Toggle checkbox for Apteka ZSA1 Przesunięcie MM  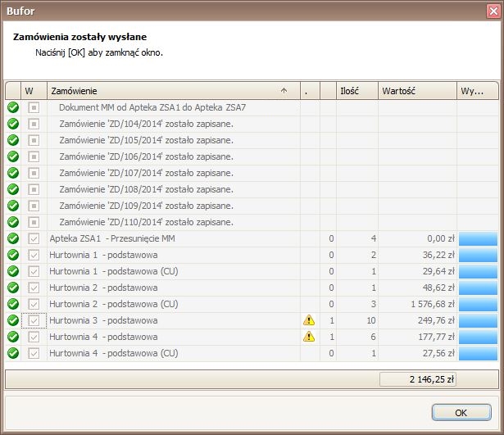click(34, 238)
